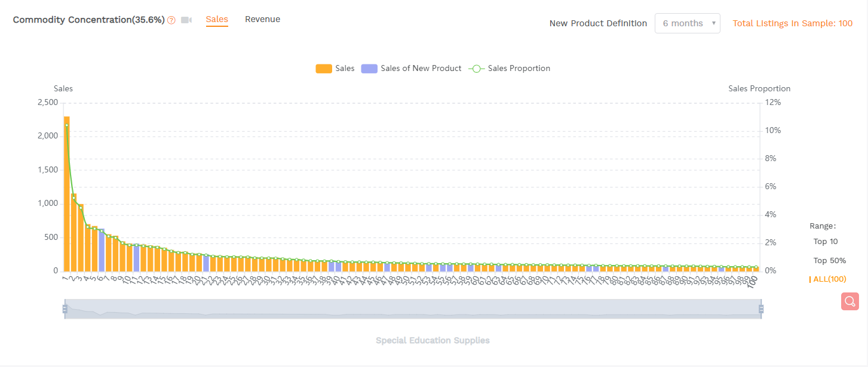Click the dropdown arrow beside 6 months
The width and height of the screenshot is (868, 367).
pos(713,24)
